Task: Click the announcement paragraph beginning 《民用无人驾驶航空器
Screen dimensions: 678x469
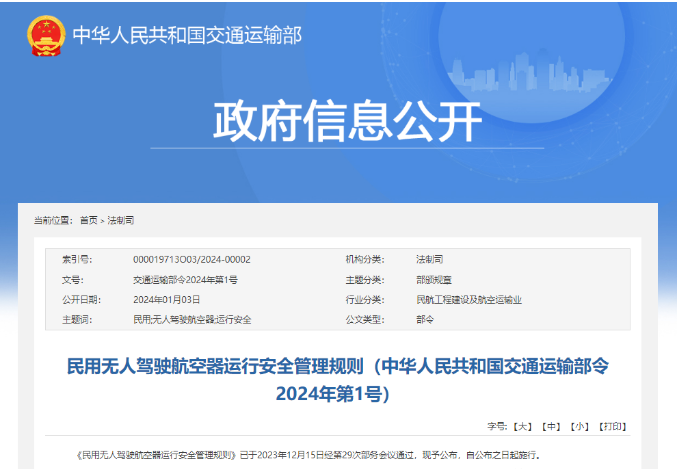Action: (308, 455)
